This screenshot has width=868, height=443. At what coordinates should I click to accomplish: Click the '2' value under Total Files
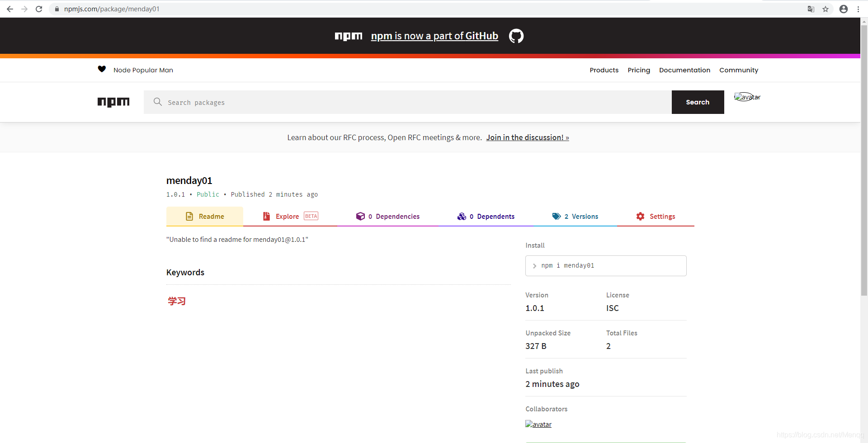click(608, 346)
